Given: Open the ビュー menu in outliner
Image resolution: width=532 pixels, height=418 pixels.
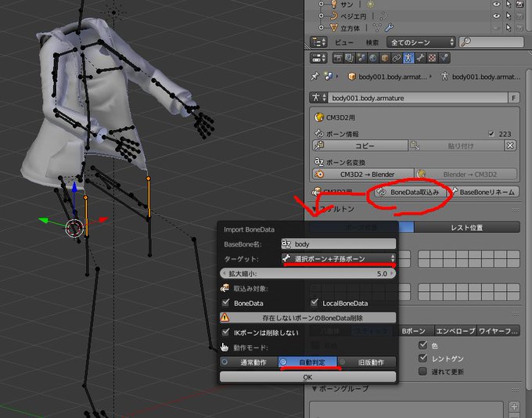Looking at the screenshot, I should pos(344,42).
